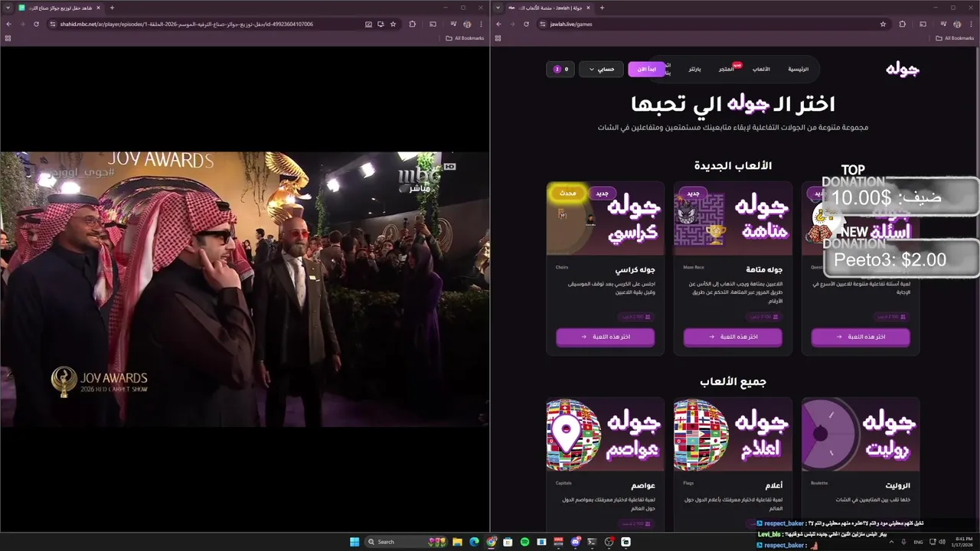The height and width of the screenshot is (551, 980).
Task: Bookmark the jawlah.live page with star
Action: [883, 24]
